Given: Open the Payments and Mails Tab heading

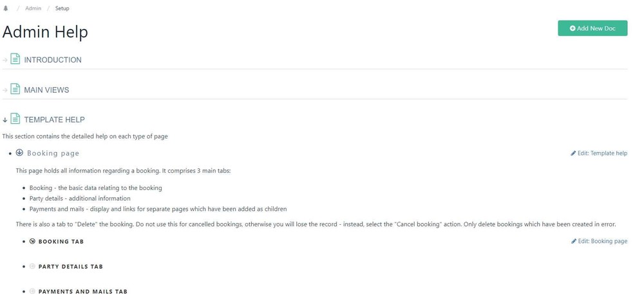Looking at the screenshot, I should point(83,292).
